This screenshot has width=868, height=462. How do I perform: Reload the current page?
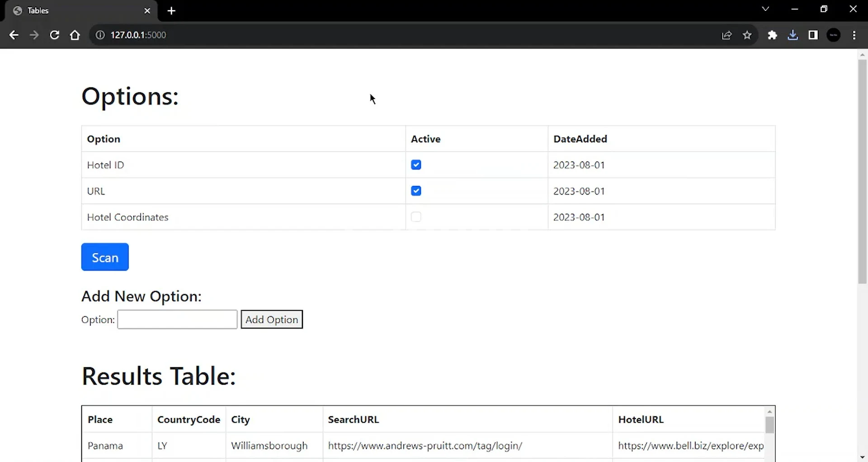click(x=54, y=35)
